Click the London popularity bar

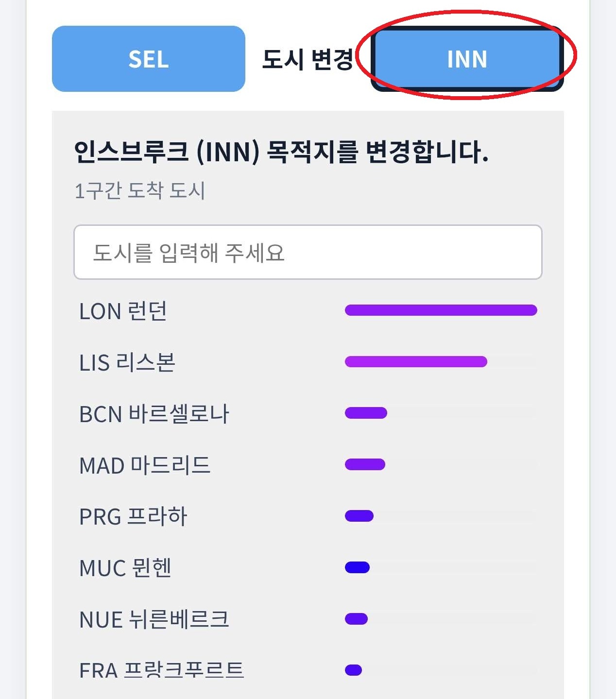click(441, 310)
